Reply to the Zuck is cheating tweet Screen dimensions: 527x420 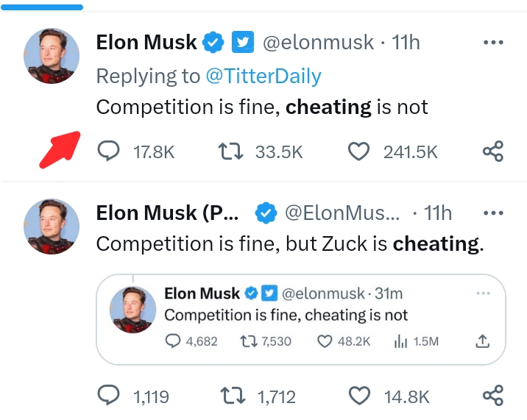[x=109, y=396]
